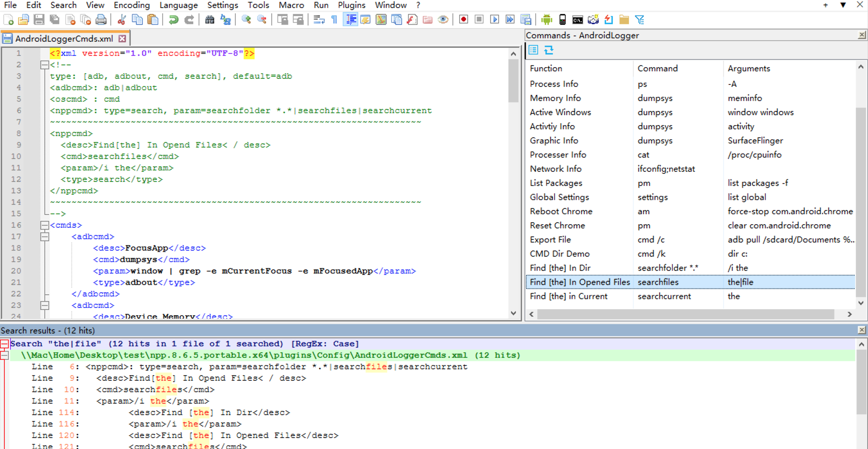Collapse the cmds fold marker on line 16
This screenshot has width=868, height=449.
[44, 225]
